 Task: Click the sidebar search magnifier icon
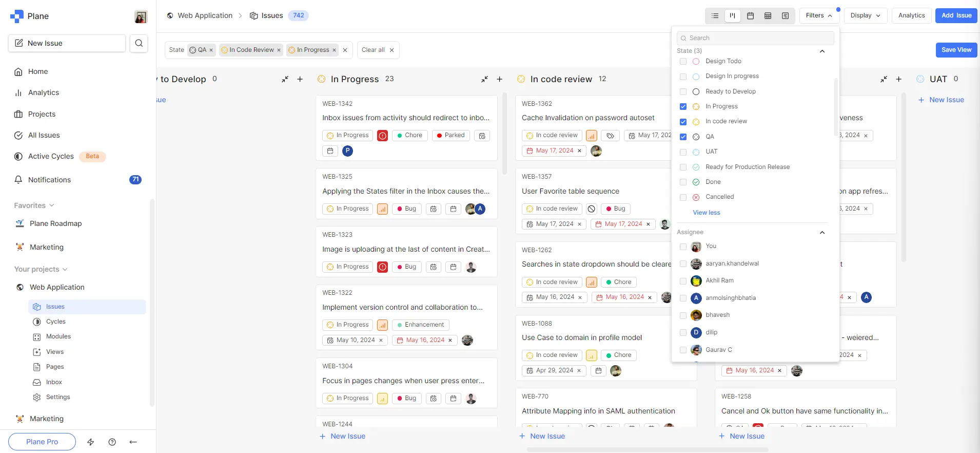coord(139,43)
